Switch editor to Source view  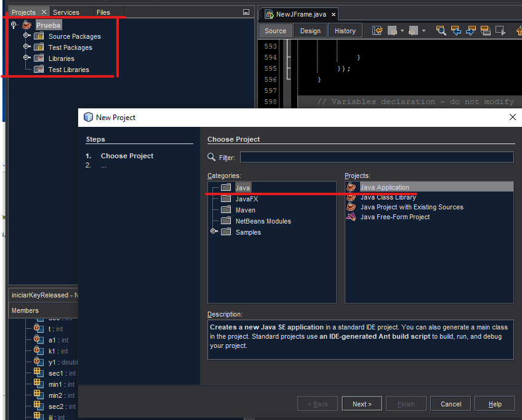tap(275, 31)
